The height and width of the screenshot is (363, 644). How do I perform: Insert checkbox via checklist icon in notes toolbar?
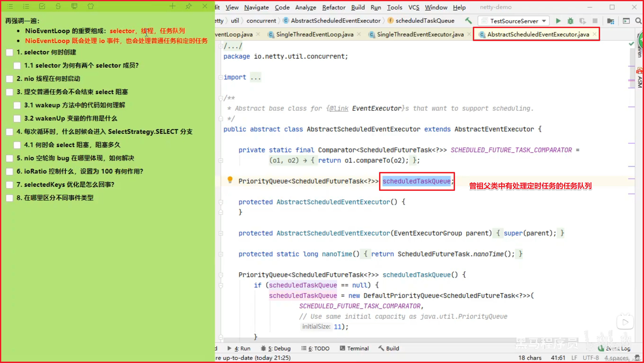(42, 6)
